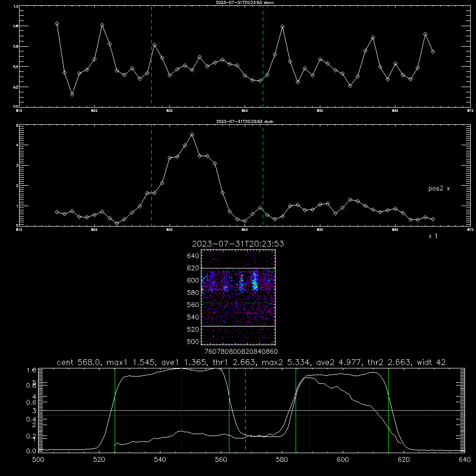Viewport: 476px width, 476px height.
Task: Click the lowest data point in dawn plot
Action: click(x=72, y=94)
